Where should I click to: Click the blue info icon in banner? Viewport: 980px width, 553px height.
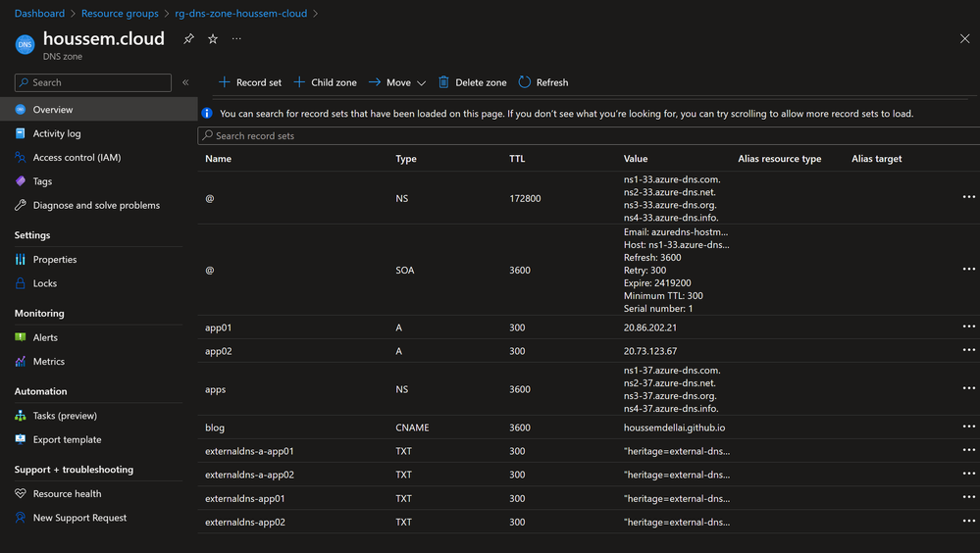(207, 113)
